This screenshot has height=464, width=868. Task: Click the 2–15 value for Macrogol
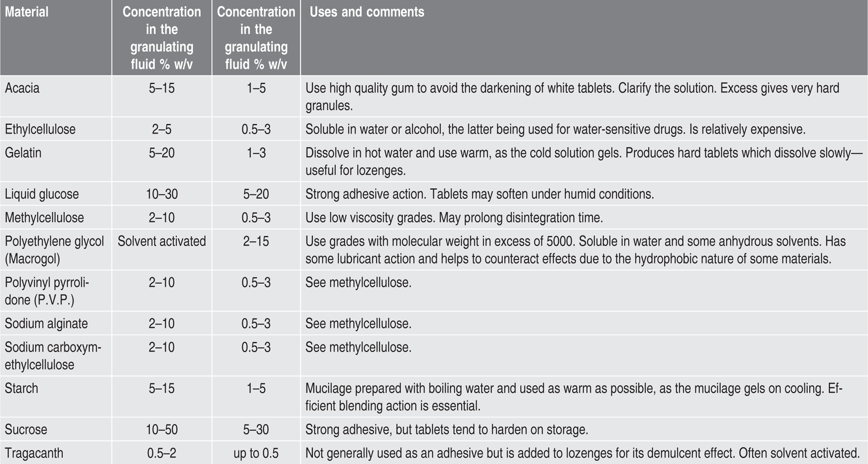pos(256,241)
